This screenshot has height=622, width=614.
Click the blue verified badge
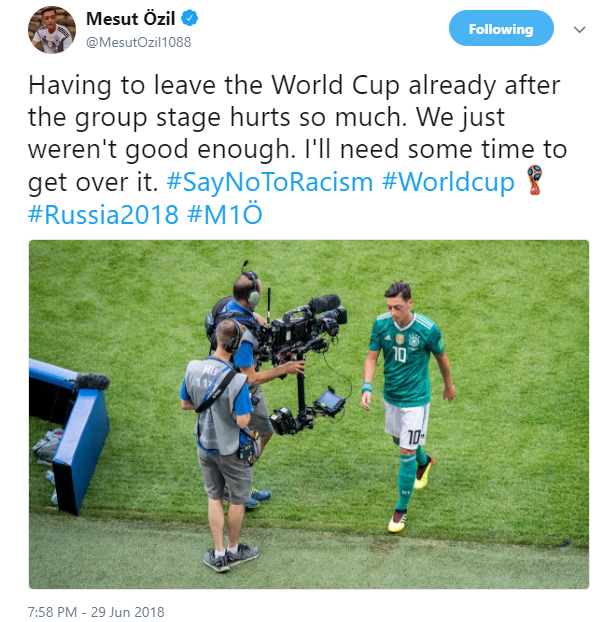pyautogui.click(x=187, y=18)
